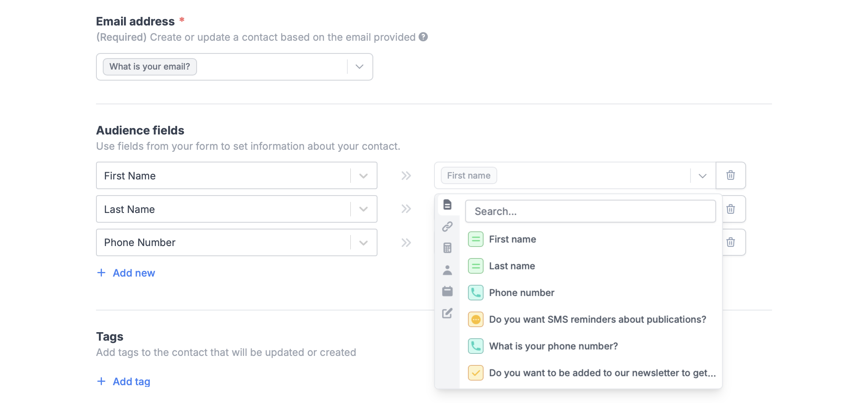The image size is (868, 403).
Task: Delete the First name mapping with trash icon
Action: [x=730, y=175]
